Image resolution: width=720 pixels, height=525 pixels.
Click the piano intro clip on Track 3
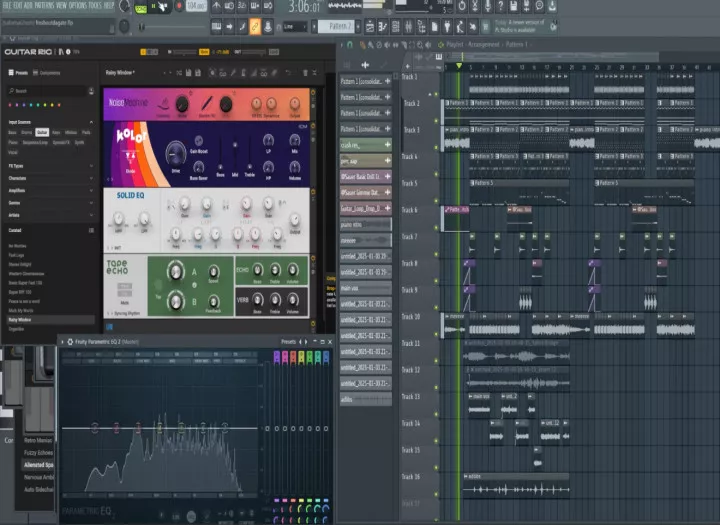(456, 139)
